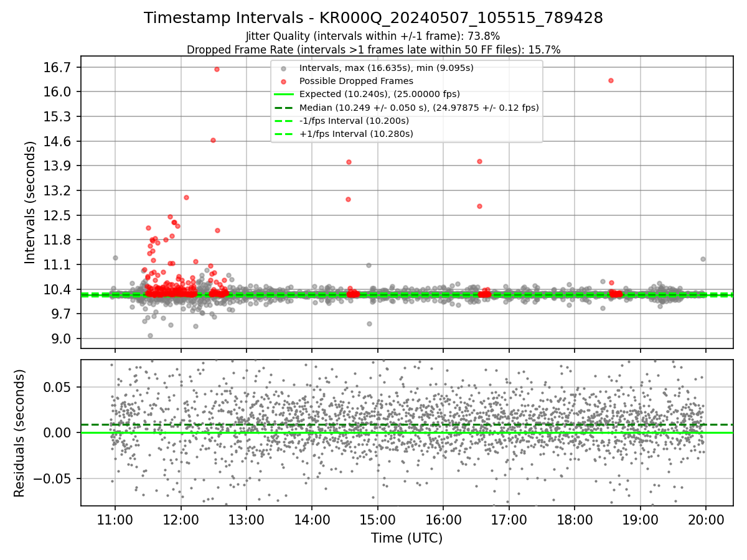
Task: Click x-axis tick label '16:00'
Action: (x=443, y=520)
